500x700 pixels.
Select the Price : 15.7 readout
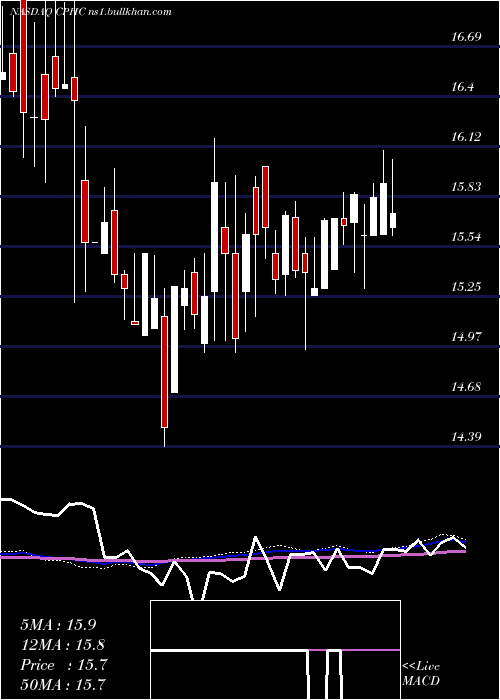pyautogui.click(x=64, y=665)
